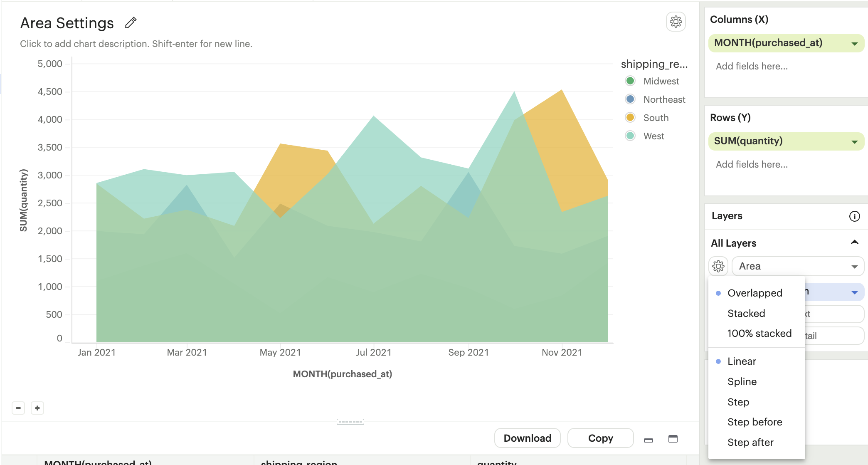
Task: Click the maximize results panel icon
Action: point(673,439)
